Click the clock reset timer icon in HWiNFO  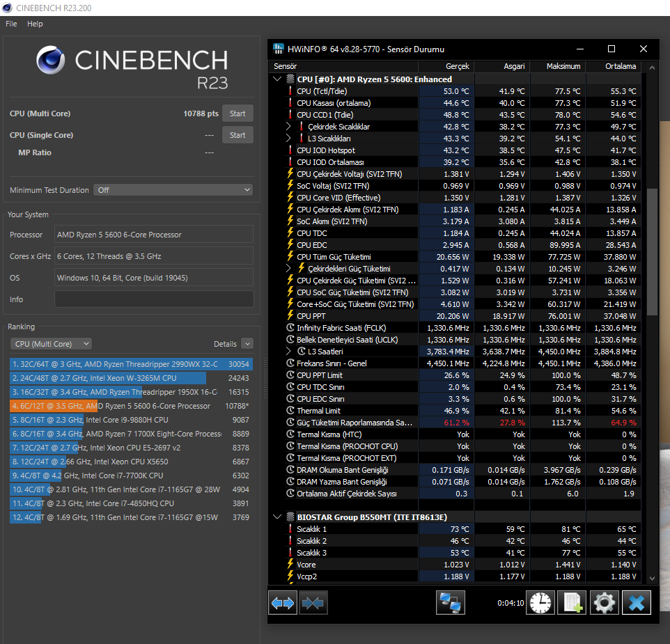540,603
